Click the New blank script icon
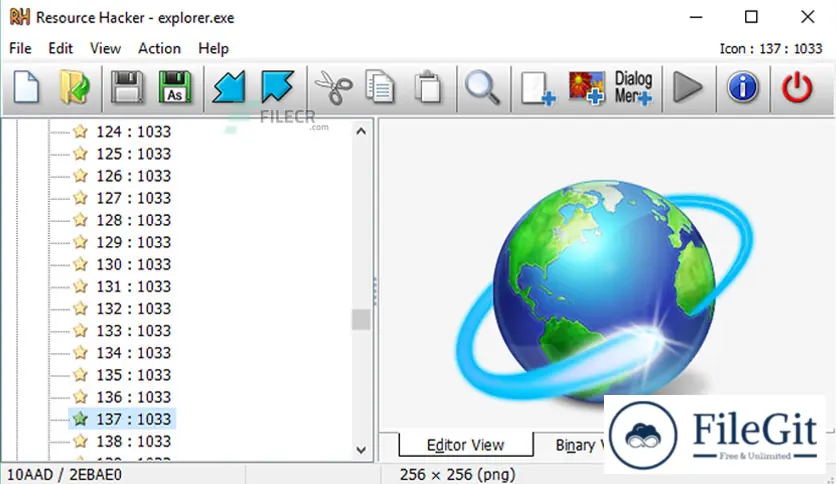 [26, 87]
